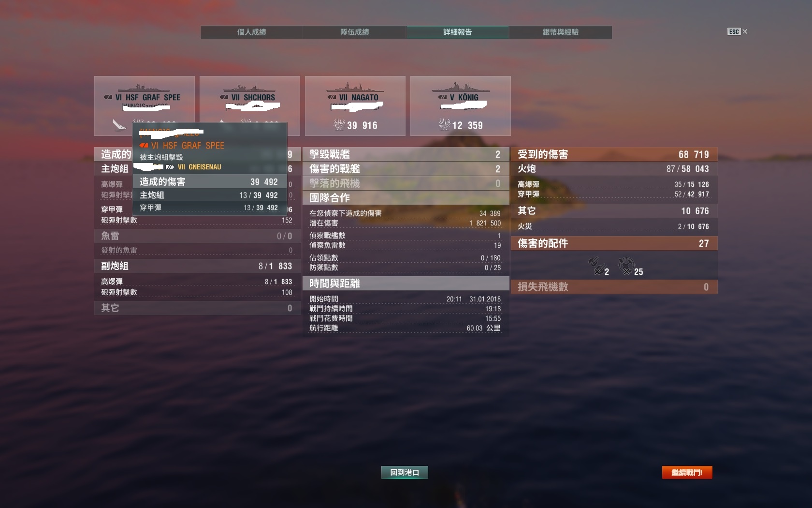Open the 個人成績 tab
The image size is (812, 508).
(252, 32)
